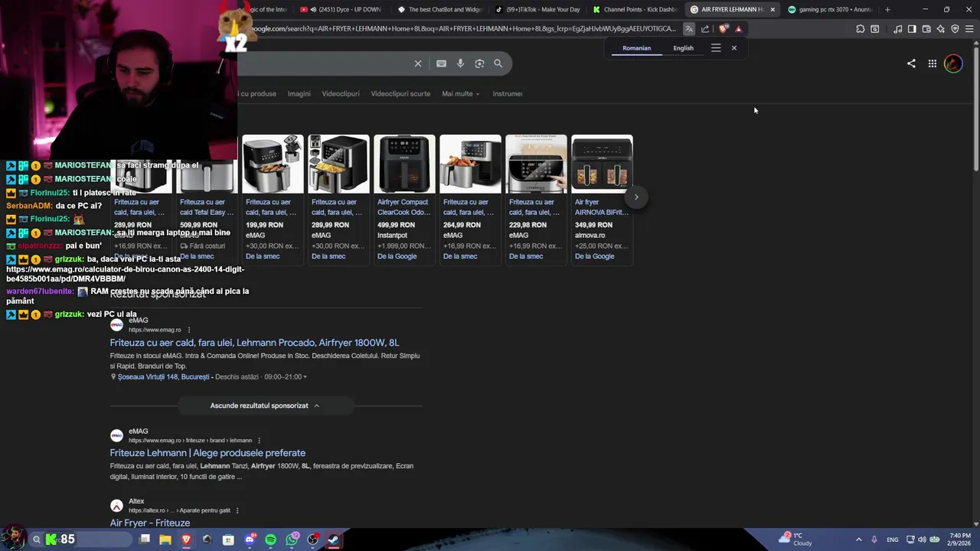Open the Videoclipuri scurte tab
Screen dimensions: 980x551
400,93
